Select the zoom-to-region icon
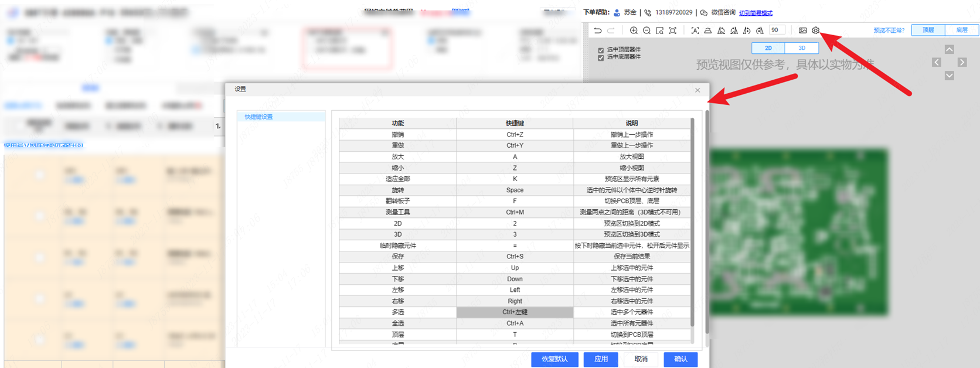This screenshot has height=368, width=980. click(659, 30)
